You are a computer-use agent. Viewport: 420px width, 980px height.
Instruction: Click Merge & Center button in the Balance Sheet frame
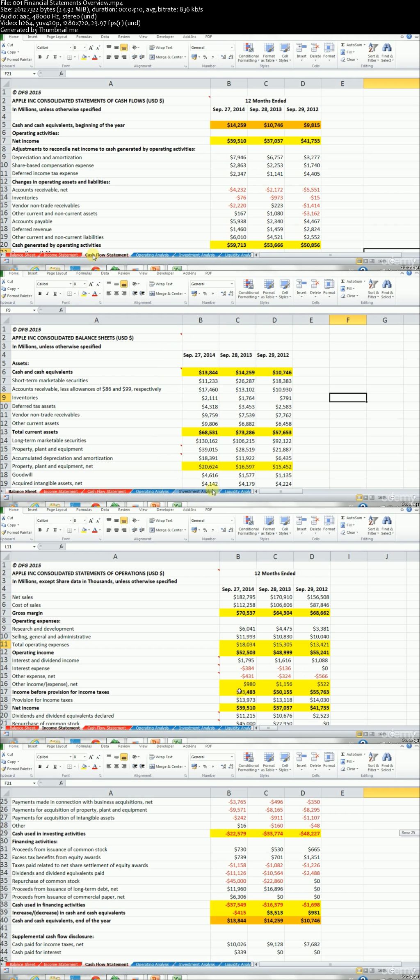167,294
